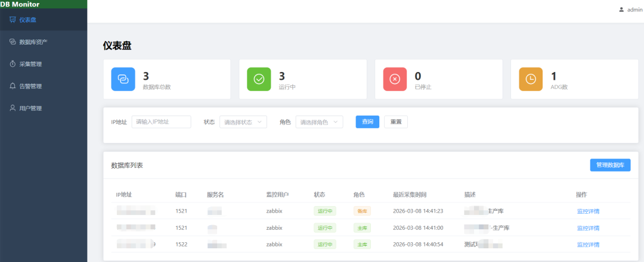The height and width of the screenshot is (262, 644).
Task: Click the DB Monitor logo title
Action: point(20,4)
